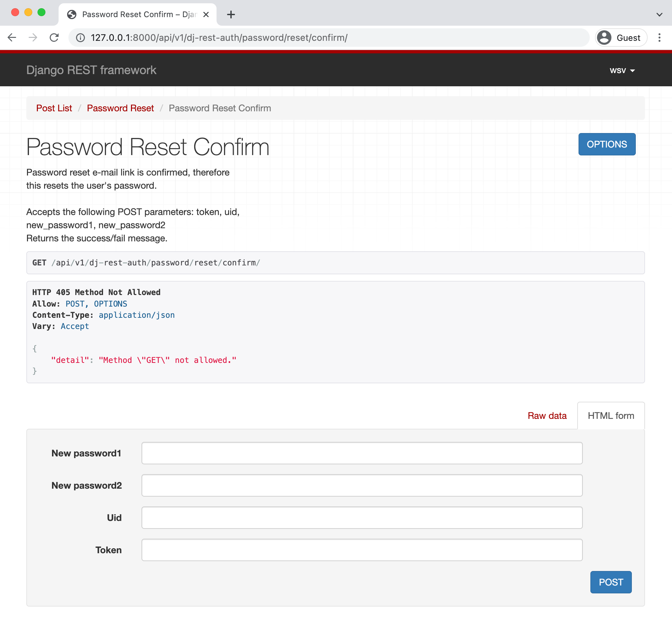The width and height of the screenshot is (672, 625).
Task: Go to Password Reset breadcrumb
Action: tap(120, 108)
